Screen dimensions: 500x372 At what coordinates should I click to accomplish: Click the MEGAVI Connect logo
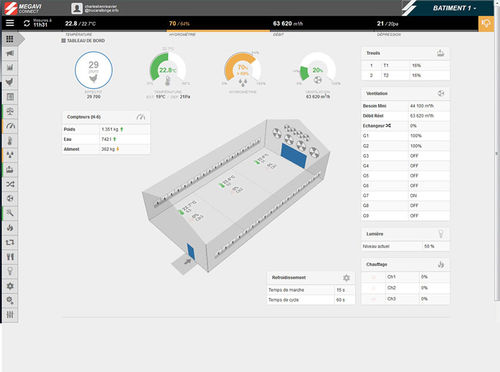(x=23, y=8)
